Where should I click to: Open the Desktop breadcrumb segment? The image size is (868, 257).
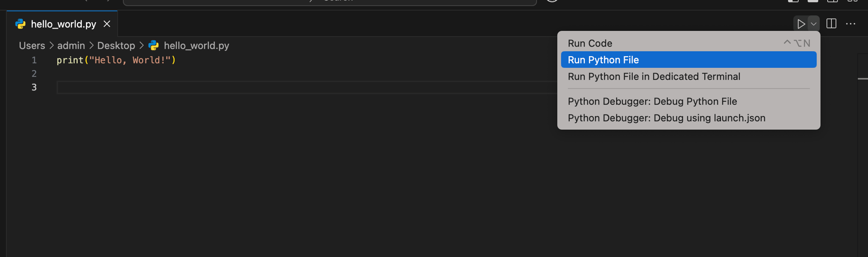[116, 46]
